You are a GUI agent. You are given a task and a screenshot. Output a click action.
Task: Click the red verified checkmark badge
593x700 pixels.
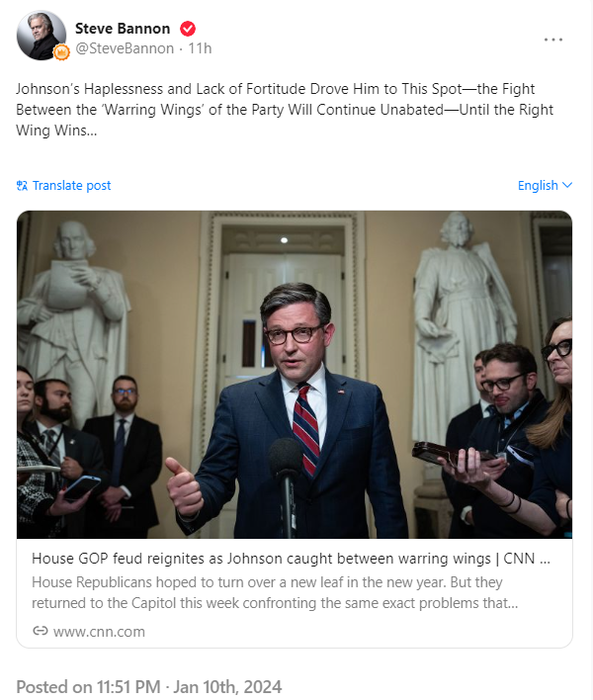click(188, 29)
